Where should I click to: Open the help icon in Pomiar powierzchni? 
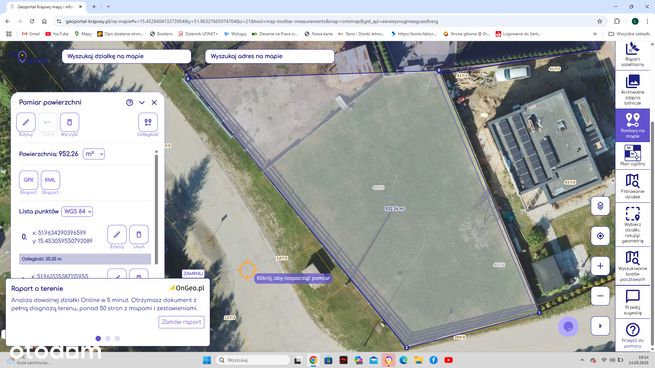(x=129, y=102)
